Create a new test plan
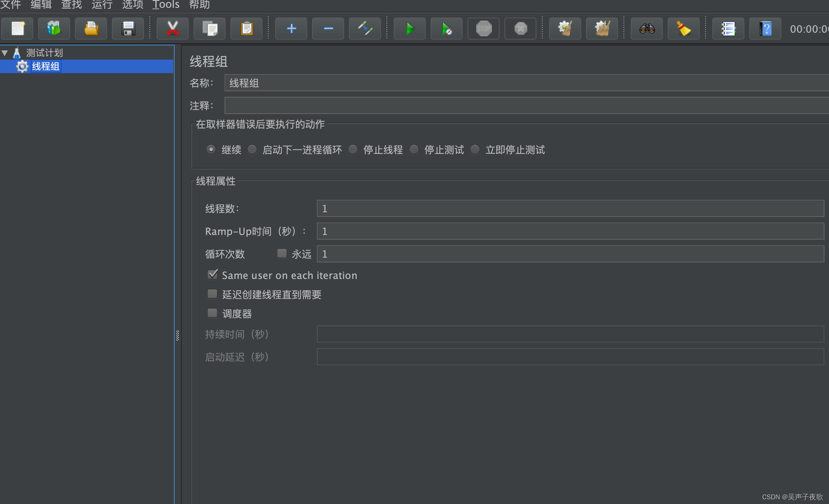 pos(17,28)
